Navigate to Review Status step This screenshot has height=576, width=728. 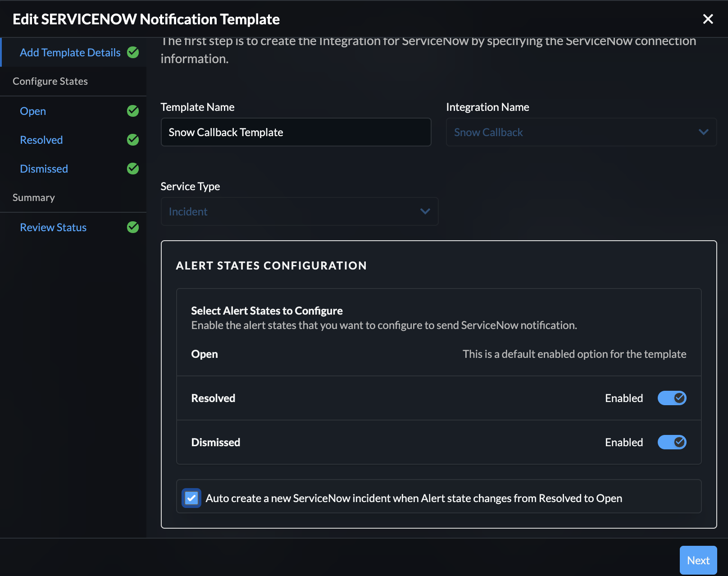53,227
